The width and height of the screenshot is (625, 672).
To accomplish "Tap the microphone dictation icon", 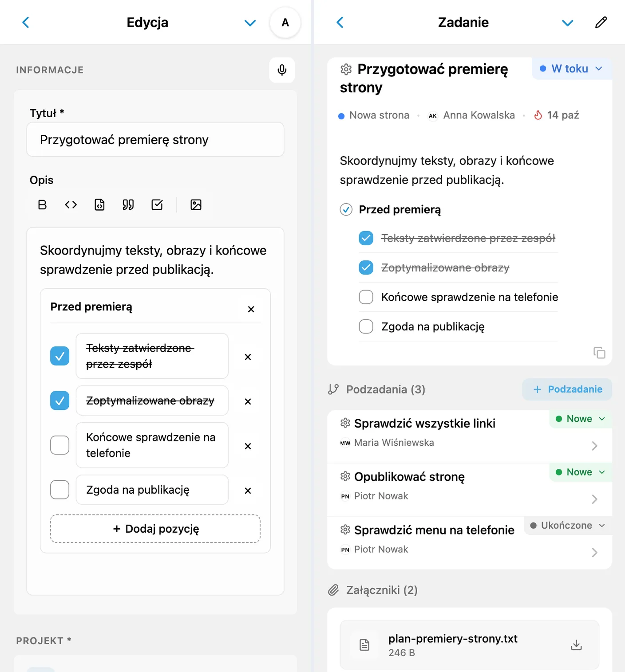I will 282,70.
